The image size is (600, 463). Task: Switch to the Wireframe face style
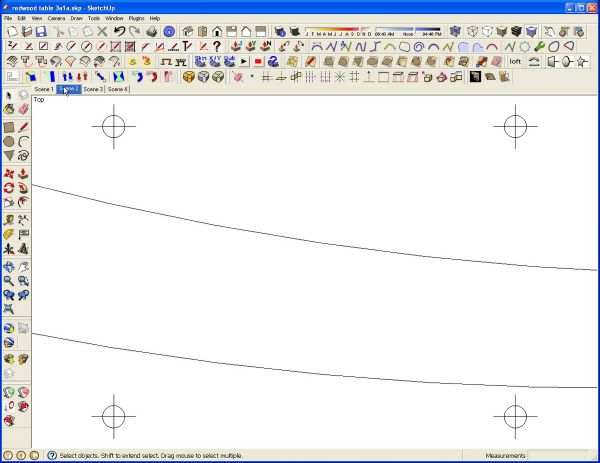[x=472, y=31]
